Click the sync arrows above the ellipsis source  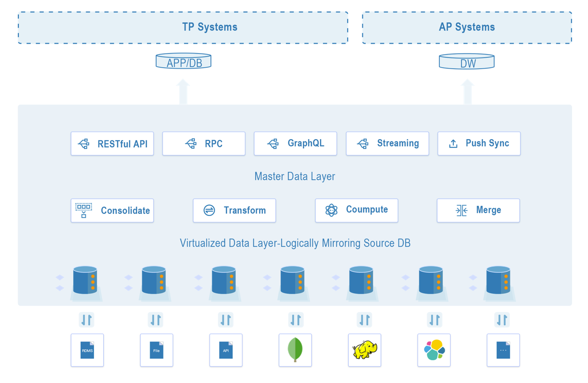coord(502,320)
